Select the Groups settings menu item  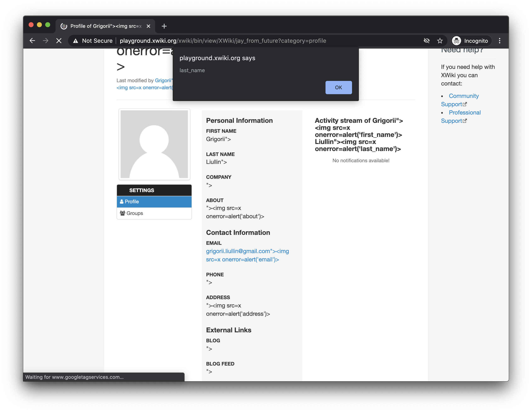[154, 213]
